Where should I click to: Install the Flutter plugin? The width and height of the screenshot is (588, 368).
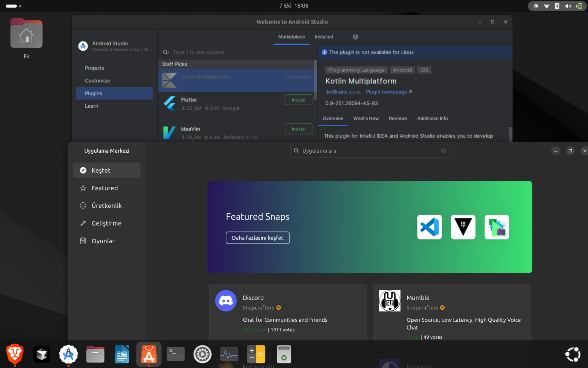[298, 100]
